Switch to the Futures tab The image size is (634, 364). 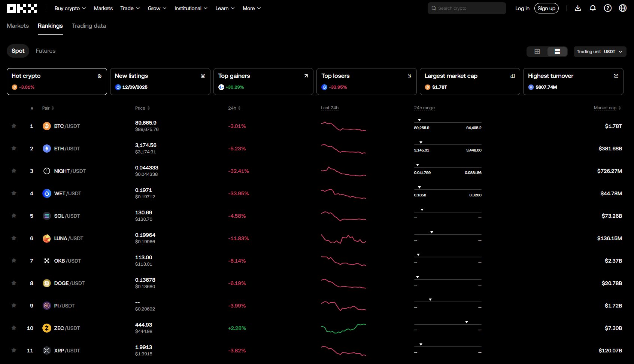46,51
